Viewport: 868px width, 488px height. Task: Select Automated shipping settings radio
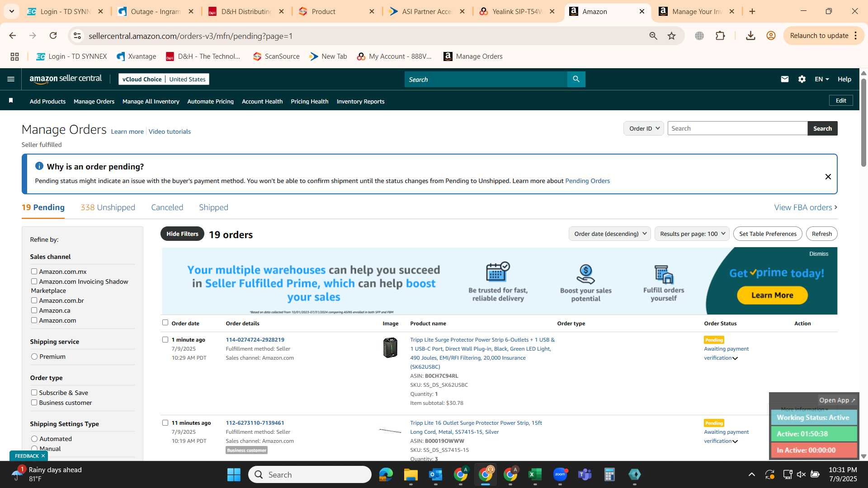click(x=34, y=439)
